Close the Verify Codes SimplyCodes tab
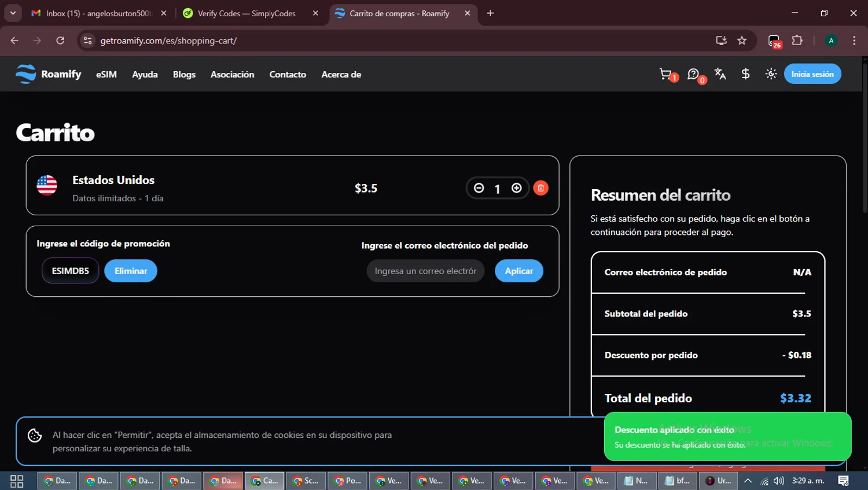This screenshot has height=490, width=868. tap(315, 13)
